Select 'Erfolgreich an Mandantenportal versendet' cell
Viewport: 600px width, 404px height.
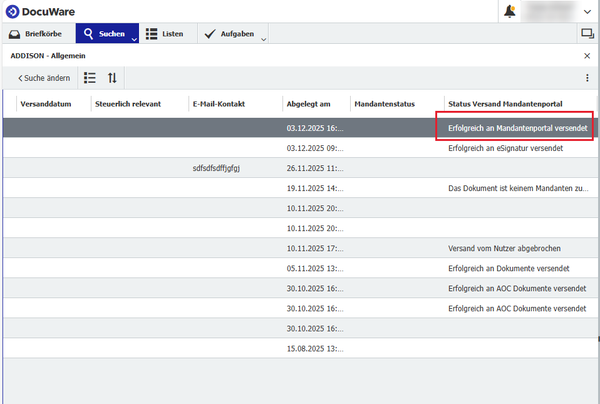[518, 128]
